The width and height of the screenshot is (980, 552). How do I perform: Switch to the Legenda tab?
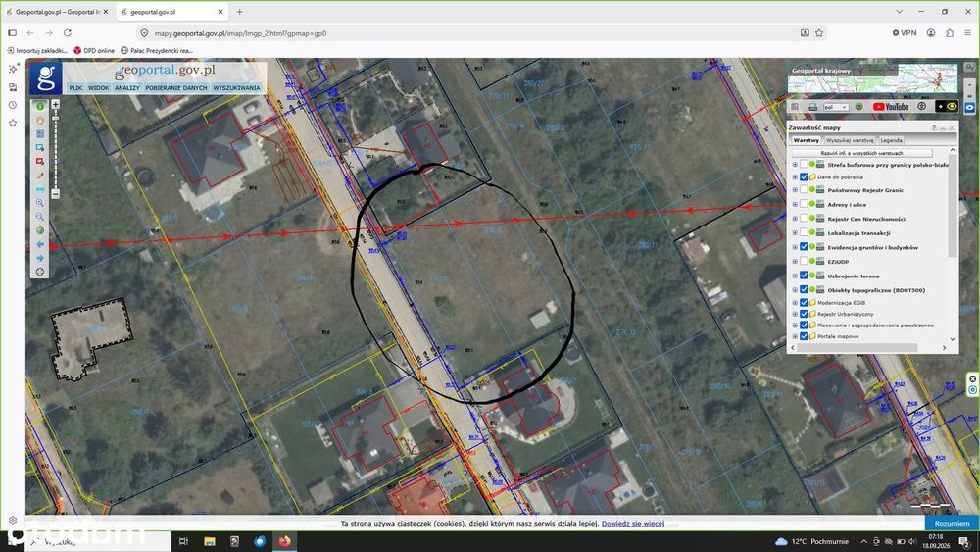[891, 140]
